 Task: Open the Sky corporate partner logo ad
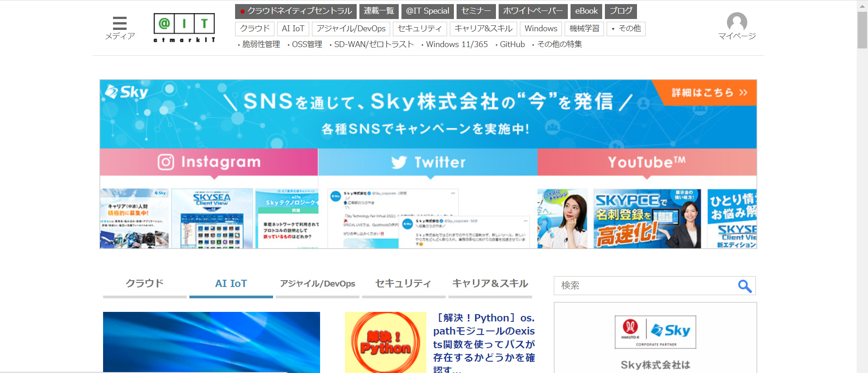[x=655, y=332]
